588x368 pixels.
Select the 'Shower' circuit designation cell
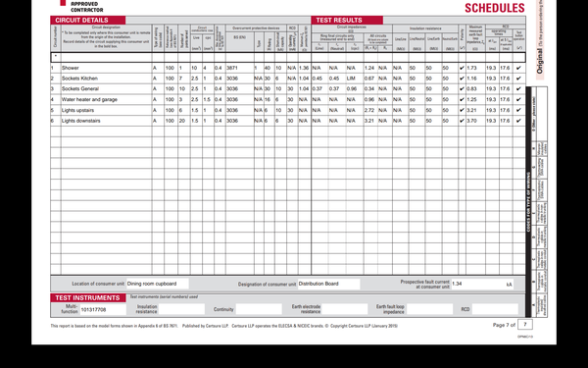(x=106, y=68)
